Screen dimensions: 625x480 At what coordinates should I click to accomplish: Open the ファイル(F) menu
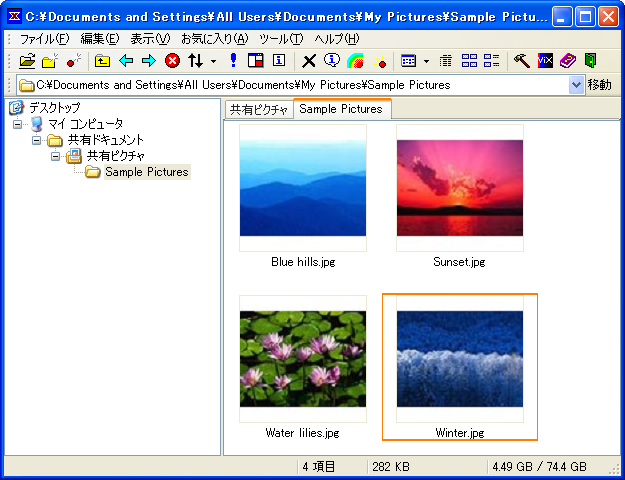(x=44, y=38)
